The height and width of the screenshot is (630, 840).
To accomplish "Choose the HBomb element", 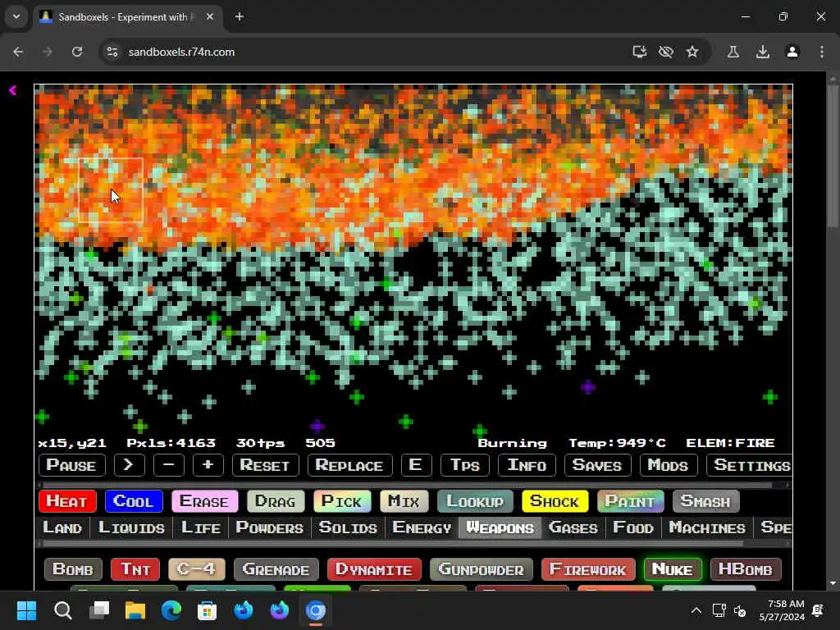I will click(746, 569).
